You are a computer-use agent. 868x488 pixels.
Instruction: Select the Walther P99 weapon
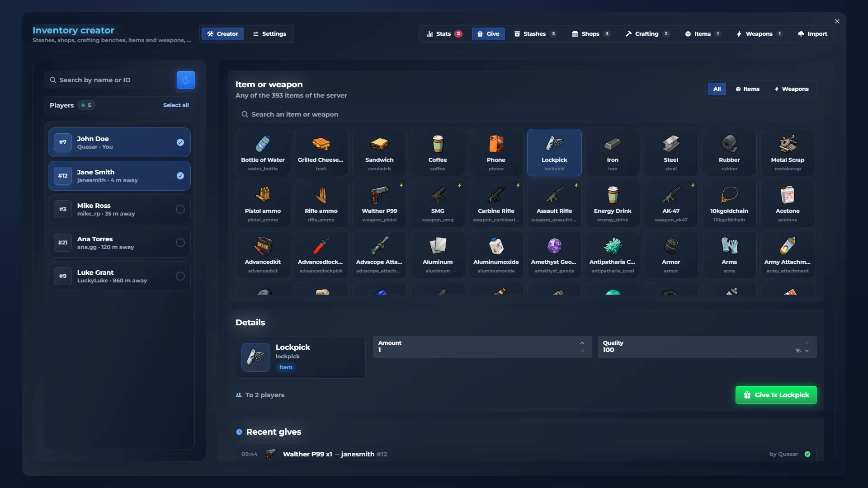click(x=379, y=203)
